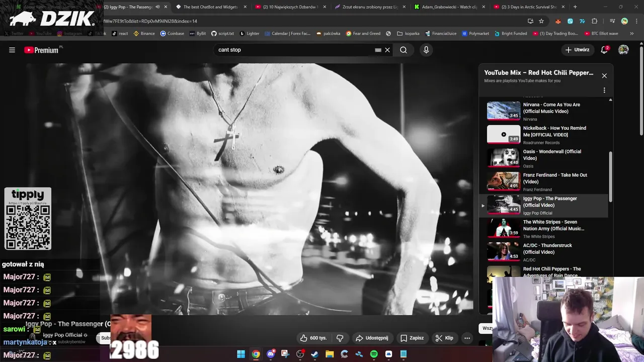Open the Polymarket bookmark

(x=475, y=34)
